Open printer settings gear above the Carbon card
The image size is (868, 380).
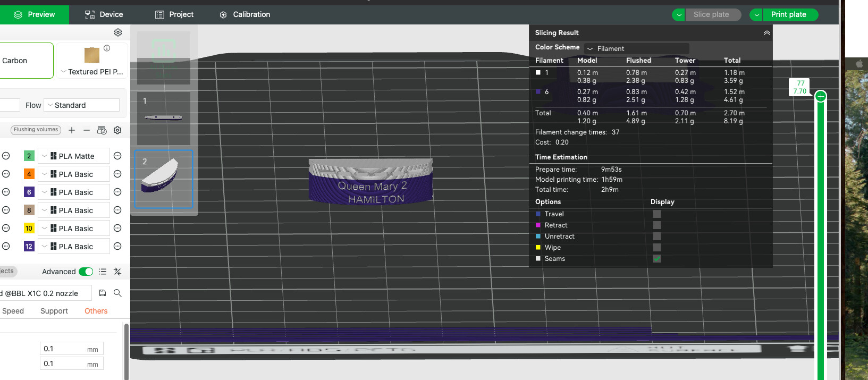(118, 32)
